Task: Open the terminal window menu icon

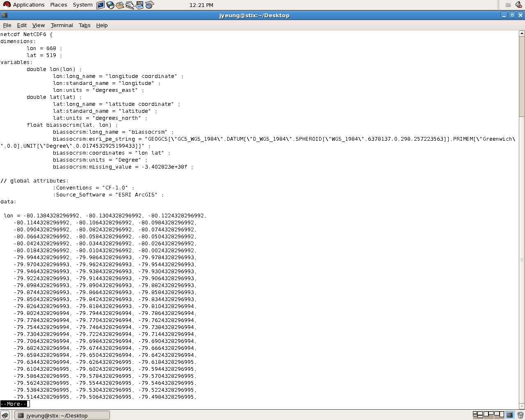Action: (x=5, y=15)
